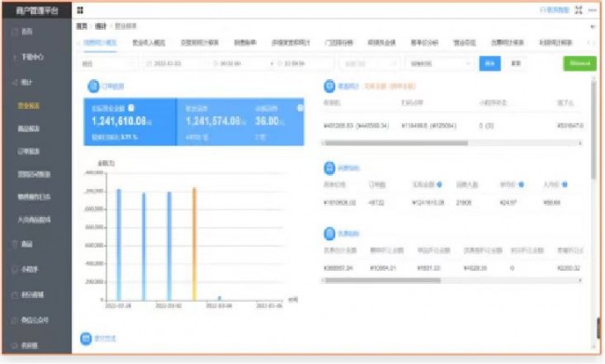Click the blue search button
This screenshot has height=364, width=605.
(490, 63)
